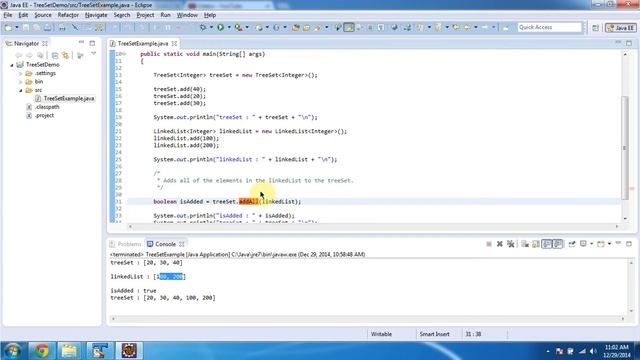
Task: Click the editor vertical scrollbar thumb
Action: coord(624,148)
